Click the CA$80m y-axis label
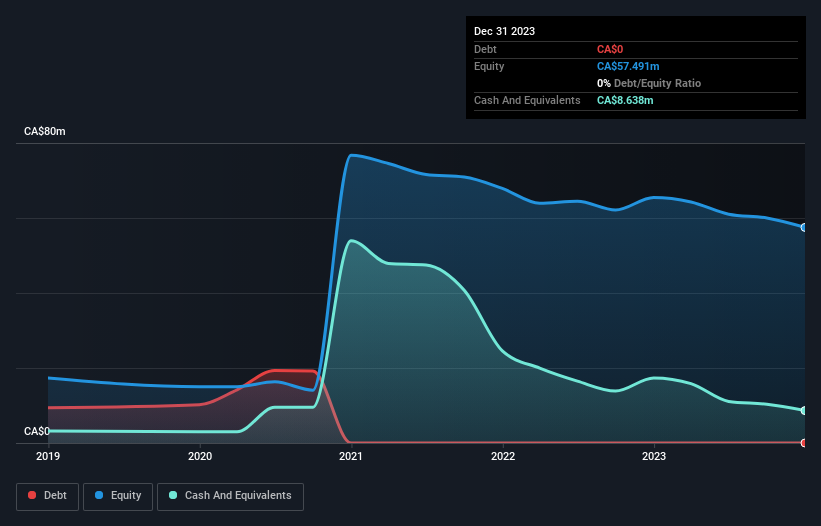Viewport: 821px width, 526px height. point(45,131)
